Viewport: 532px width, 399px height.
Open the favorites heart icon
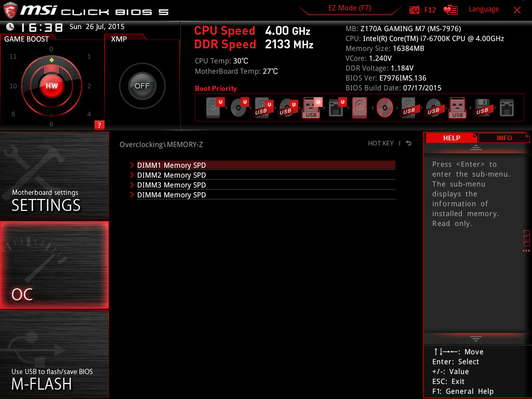coord(450,10)
